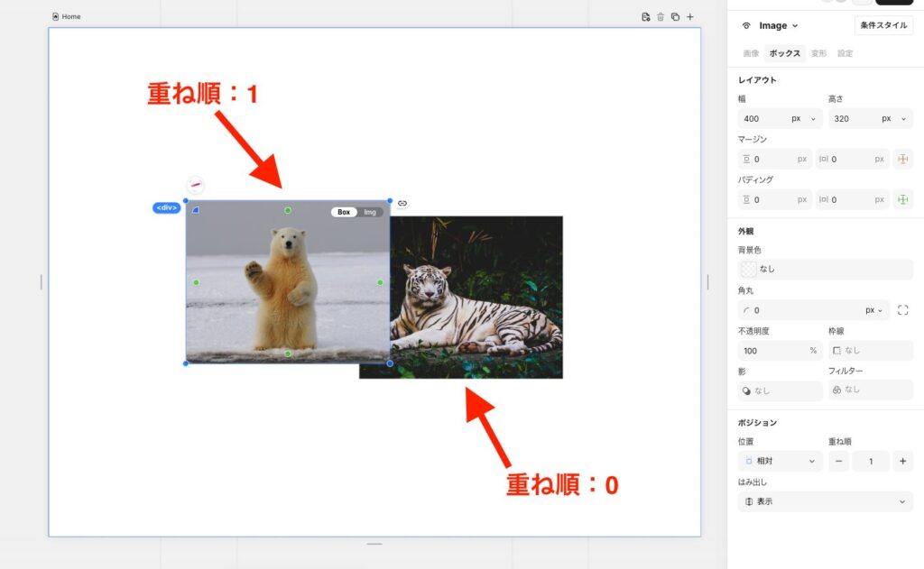Click the 背景色 color swatch
This screenshot has width=924, height=569.
point(748,269)
